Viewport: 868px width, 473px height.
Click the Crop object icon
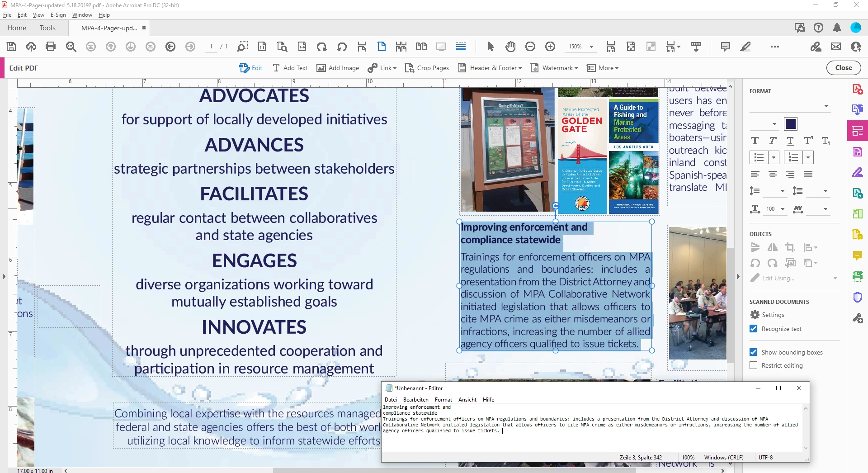(790, 247)
